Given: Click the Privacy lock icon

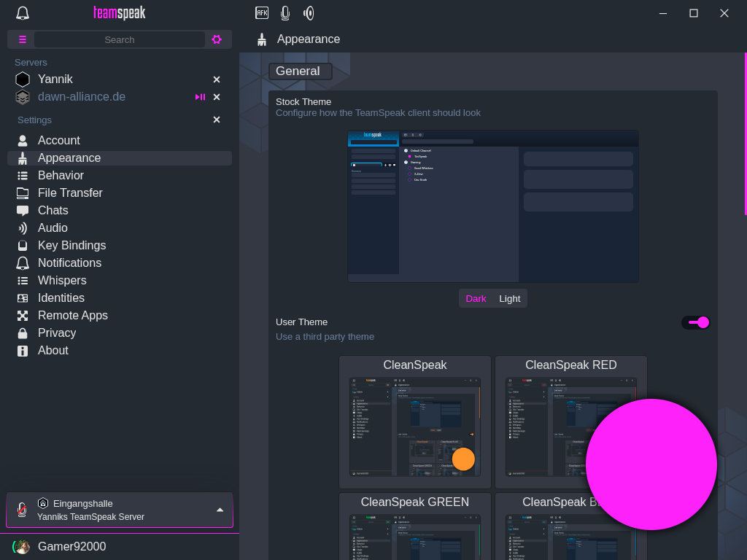Looking at the screenshot, I should pyautogui.click(x=23, y=332).
